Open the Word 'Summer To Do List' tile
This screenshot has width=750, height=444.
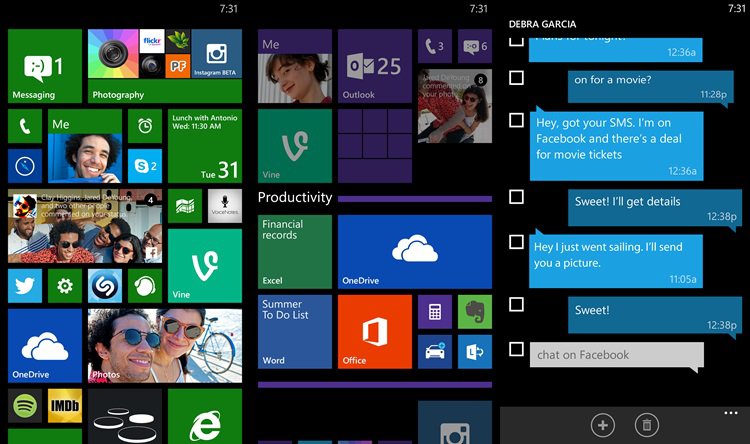(x=295, y=332)
